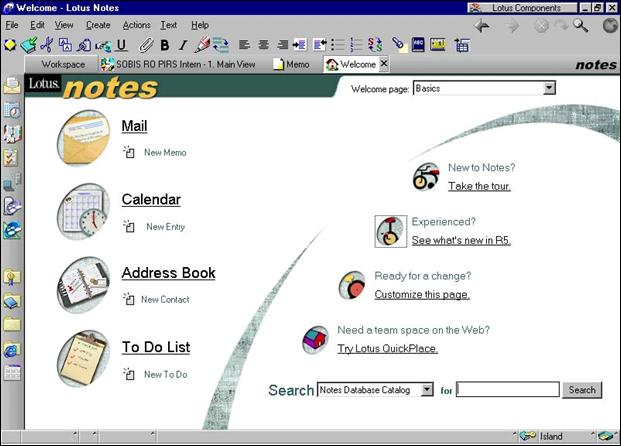The image size is (621, 446).
Task: Expand the Welcome page dropdown
Action: [x=549, y=88]
